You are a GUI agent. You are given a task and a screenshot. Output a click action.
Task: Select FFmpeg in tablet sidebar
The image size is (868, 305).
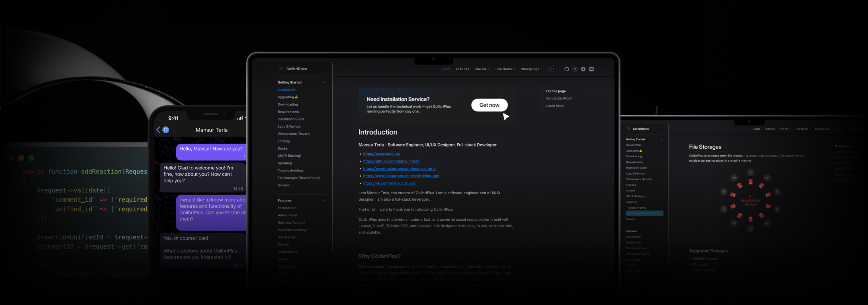coord(284,141)
